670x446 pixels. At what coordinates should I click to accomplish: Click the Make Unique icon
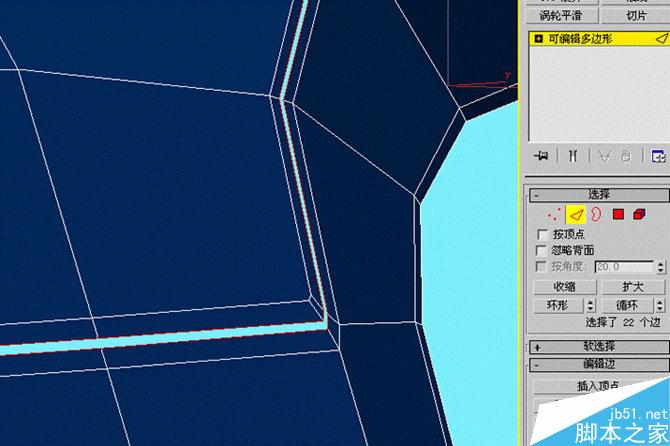[x=605, y=156]
